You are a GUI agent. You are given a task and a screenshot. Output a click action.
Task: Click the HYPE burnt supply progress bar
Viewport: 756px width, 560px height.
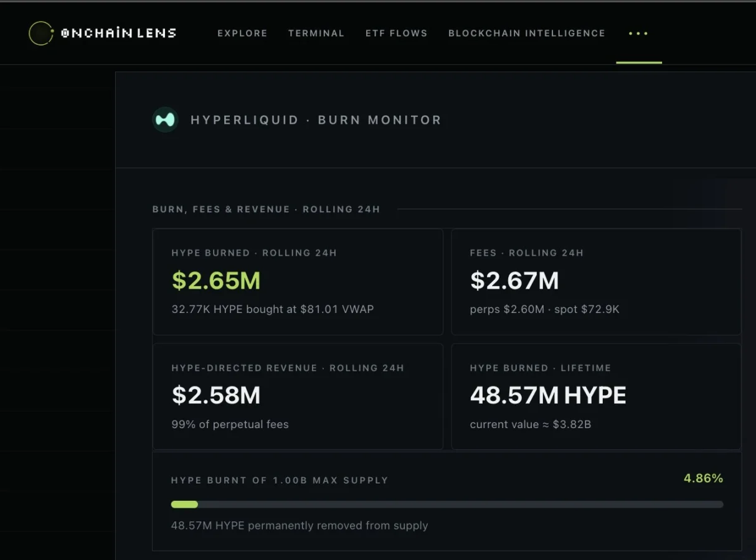pos(447,505)
